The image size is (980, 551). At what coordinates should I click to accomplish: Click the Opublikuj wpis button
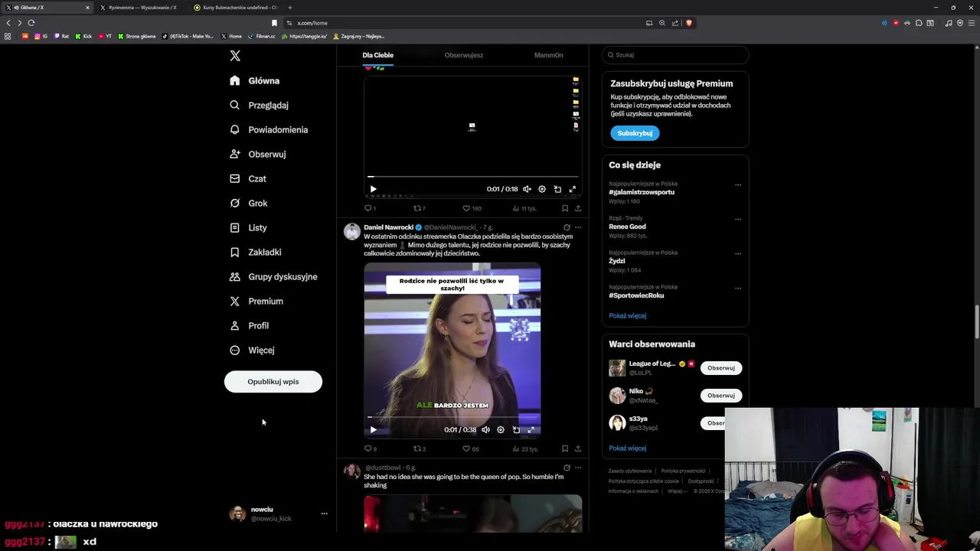coord(273,381)
